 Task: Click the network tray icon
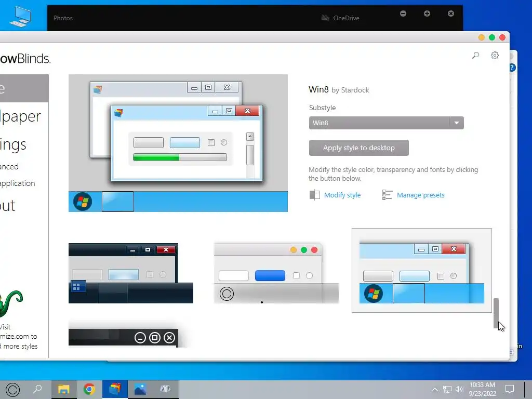tap(447, 389)
